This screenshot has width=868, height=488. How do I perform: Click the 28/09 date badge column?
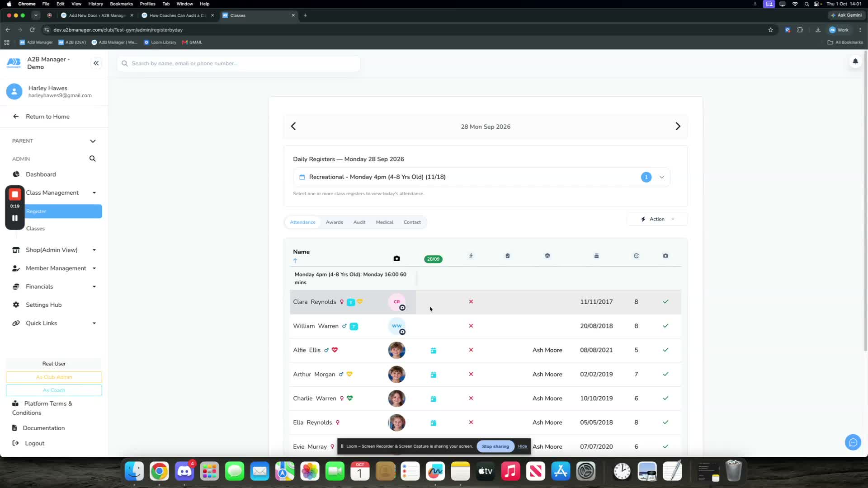pyautogui.click(x=433, y=259)
